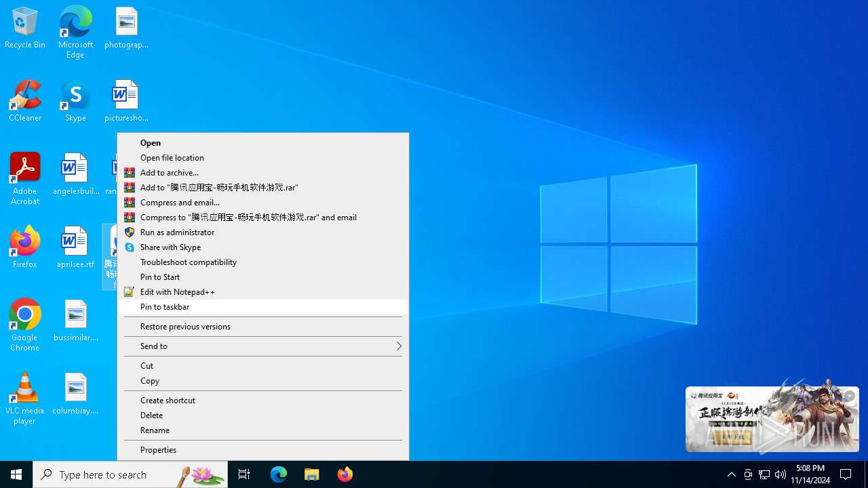The image size is (868, 488).
Task: Launch Microsoft Edge from the taskbar
Action: pyautogui.click(x=279, y=474)
